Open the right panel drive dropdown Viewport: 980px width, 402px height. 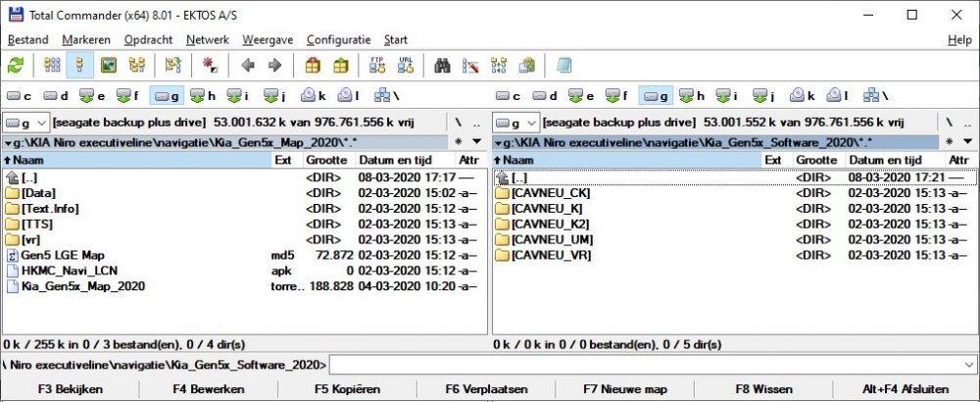pos(516,123)
